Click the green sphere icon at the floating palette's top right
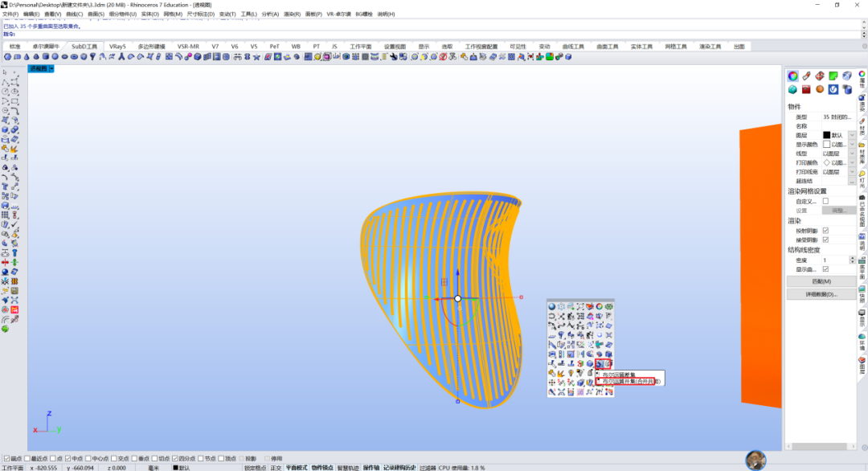Screen dimensions: 868x471 pos(609,306)
